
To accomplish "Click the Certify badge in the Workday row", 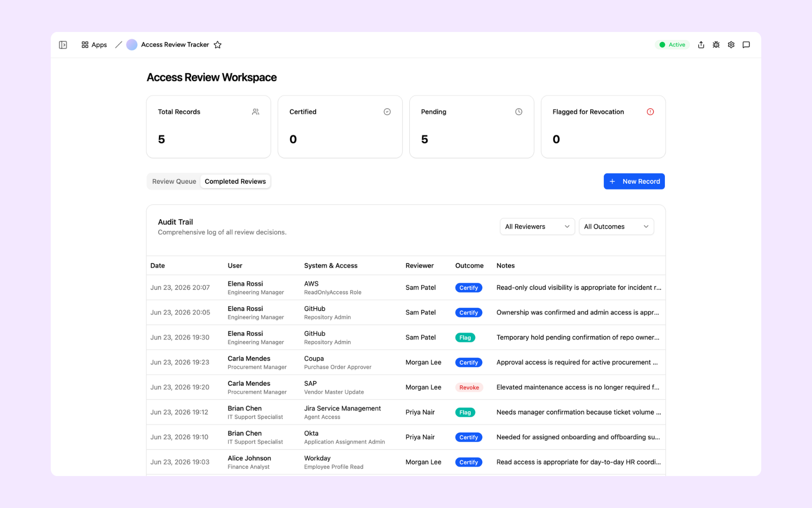I will click(468, 462).
